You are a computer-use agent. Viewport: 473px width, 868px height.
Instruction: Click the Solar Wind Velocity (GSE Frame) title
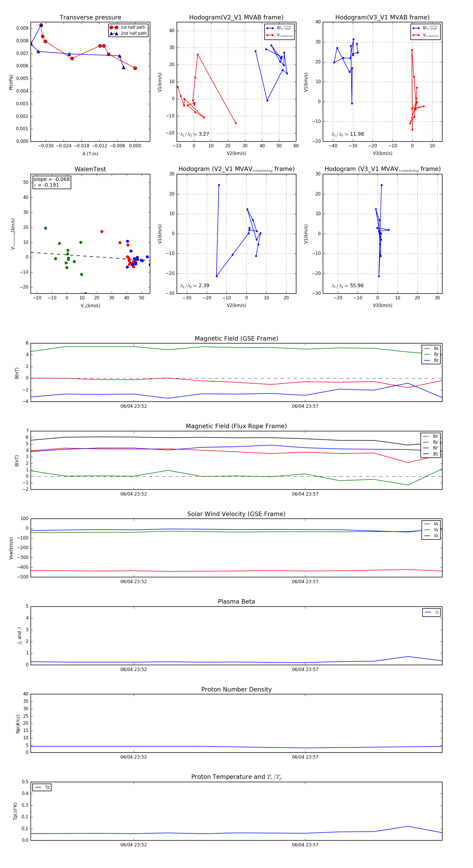(x=236, y=514)
